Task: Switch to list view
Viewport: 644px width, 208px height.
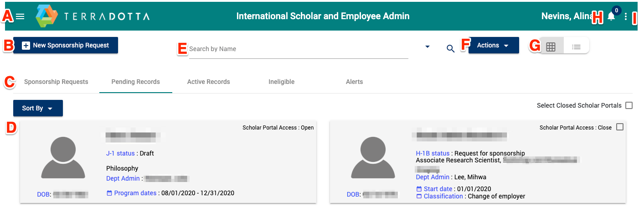Action: [576, 47]
